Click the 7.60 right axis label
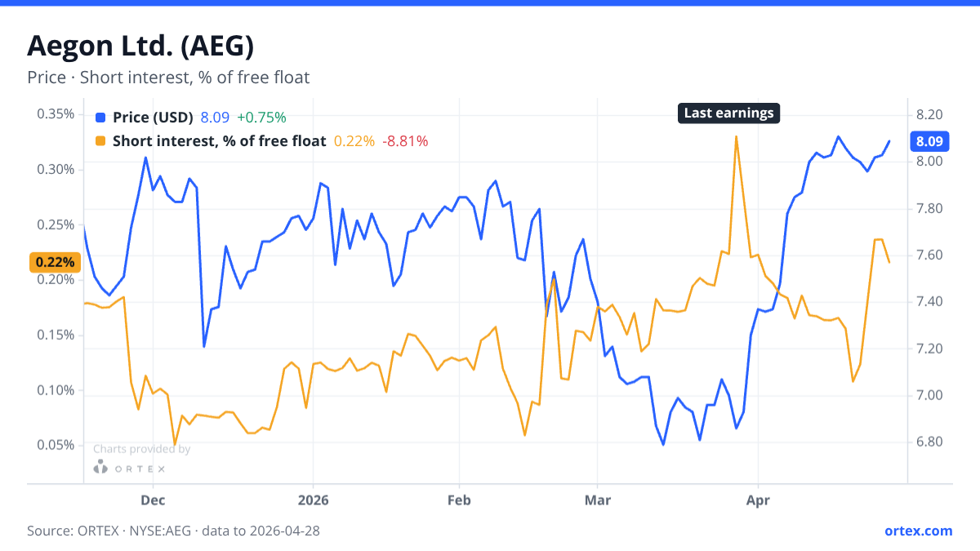 (929, 255)
